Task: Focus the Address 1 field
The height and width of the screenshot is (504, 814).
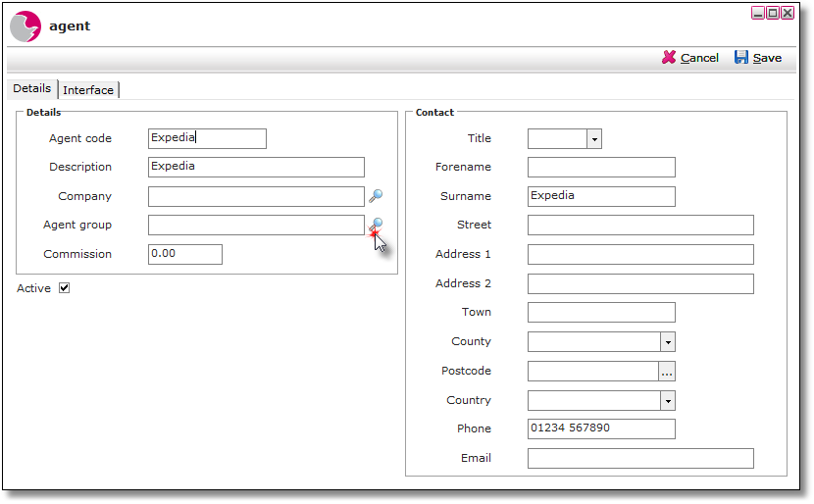Action: [640, 254]
